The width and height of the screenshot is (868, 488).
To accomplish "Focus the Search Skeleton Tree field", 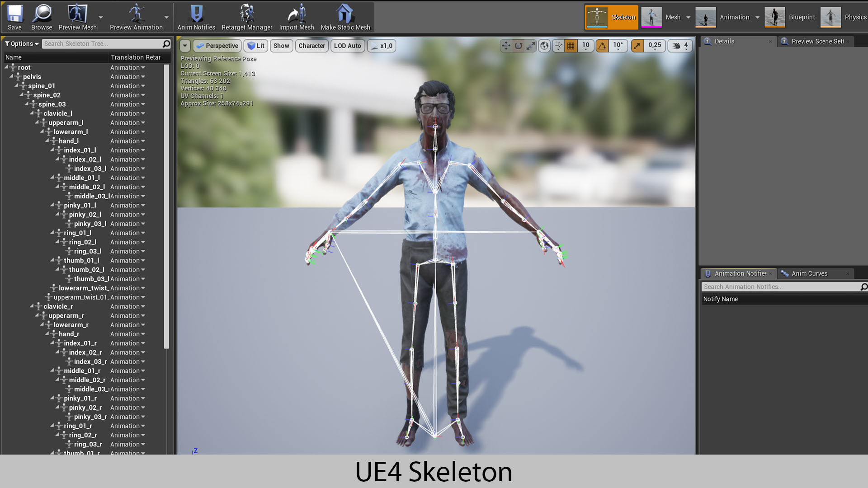I will [x=103, y=44].
